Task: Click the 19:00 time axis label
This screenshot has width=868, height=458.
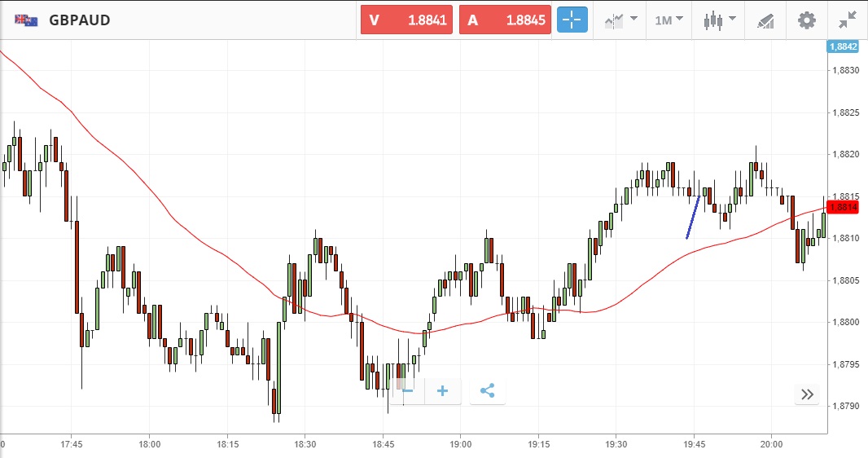Action: [461, 445]
